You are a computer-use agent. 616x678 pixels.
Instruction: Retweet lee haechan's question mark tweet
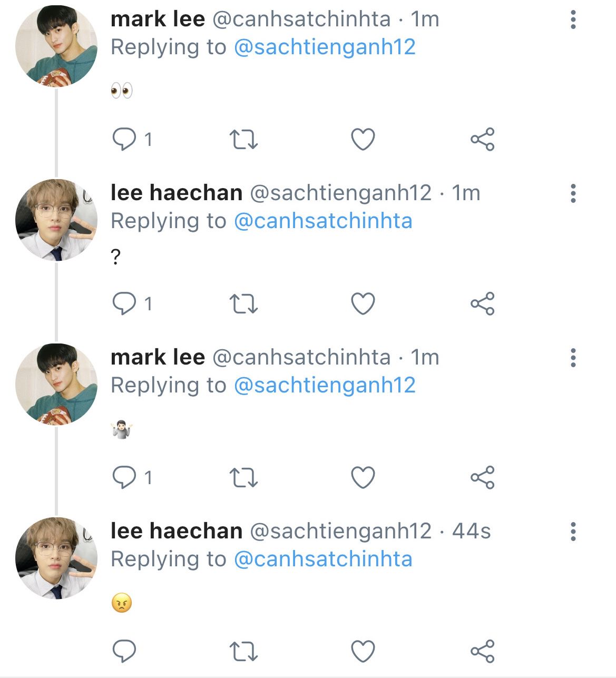[244, 304]
